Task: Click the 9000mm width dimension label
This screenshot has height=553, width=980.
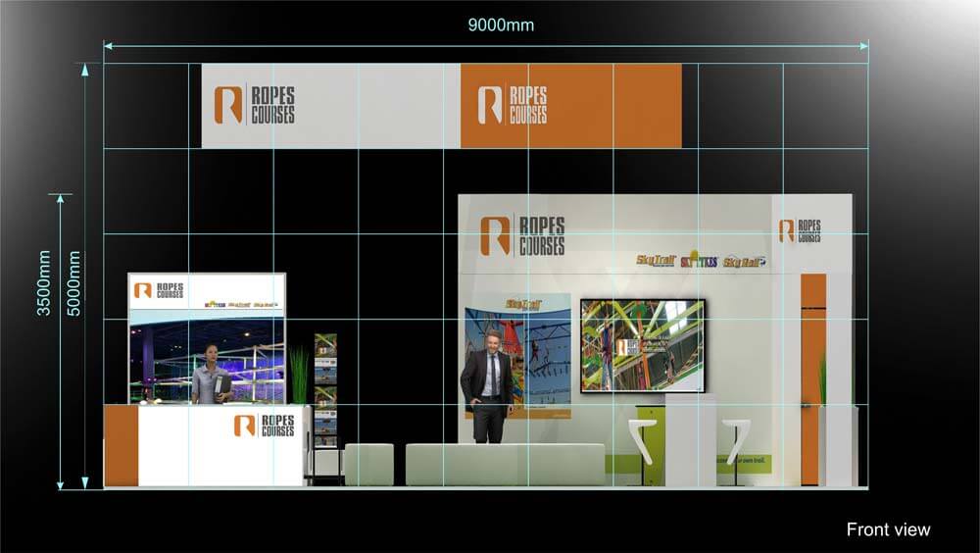Action: tap(501, 25)
